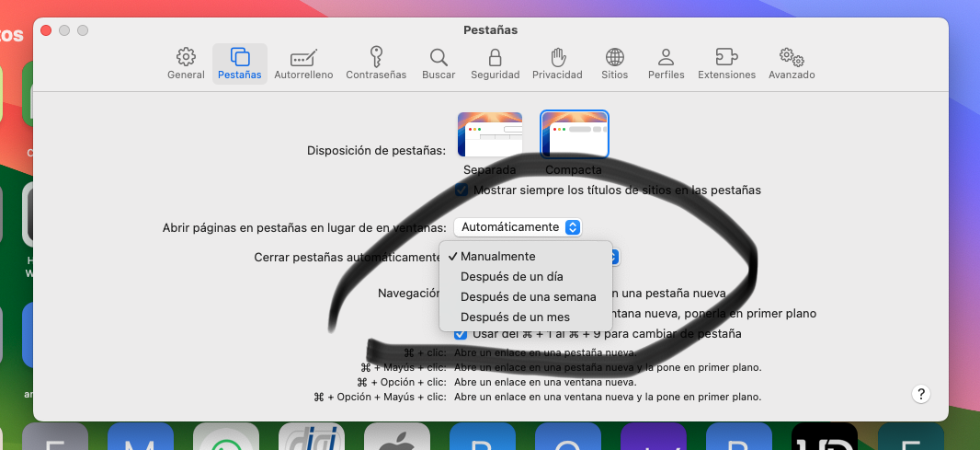Open the General settings gear tab
The width and height of the screenshot is (980, 450).
(186, 63)
